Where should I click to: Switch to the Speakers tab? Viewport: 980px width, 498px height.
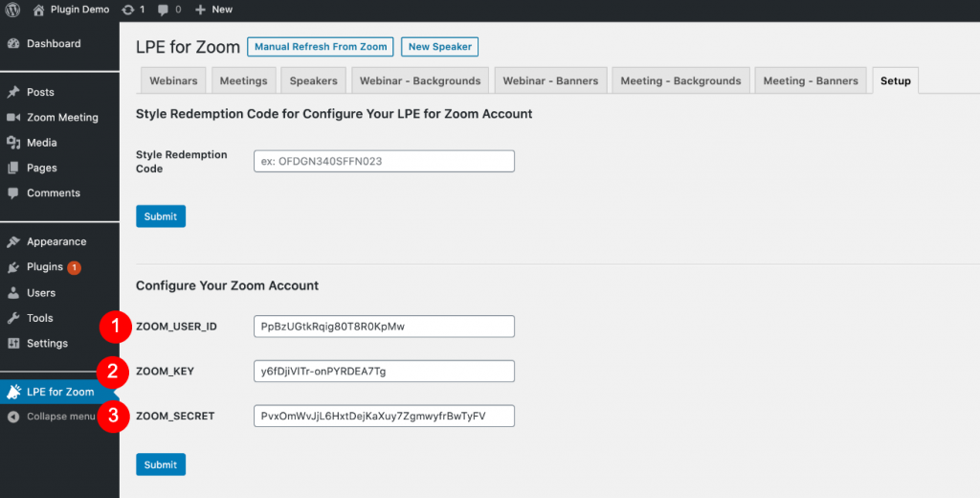pos(314,80)
